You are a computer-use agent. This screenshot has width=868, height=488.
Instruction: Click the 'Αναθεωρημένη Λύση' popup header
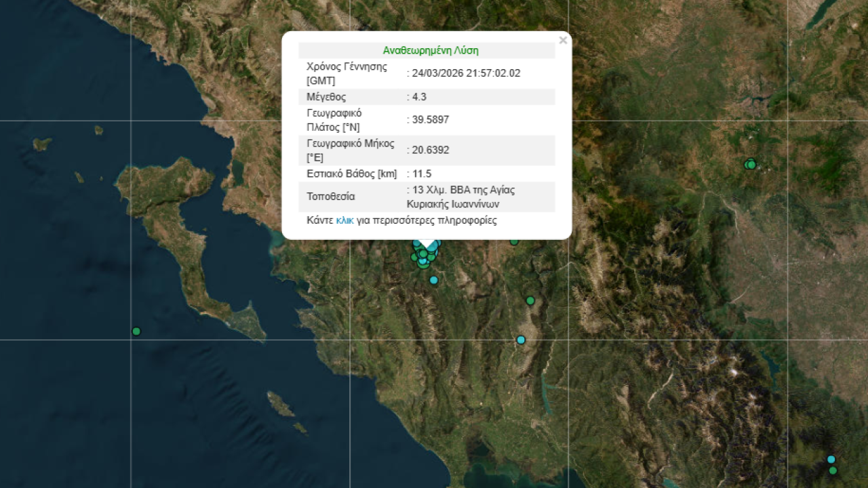[431, 51]
